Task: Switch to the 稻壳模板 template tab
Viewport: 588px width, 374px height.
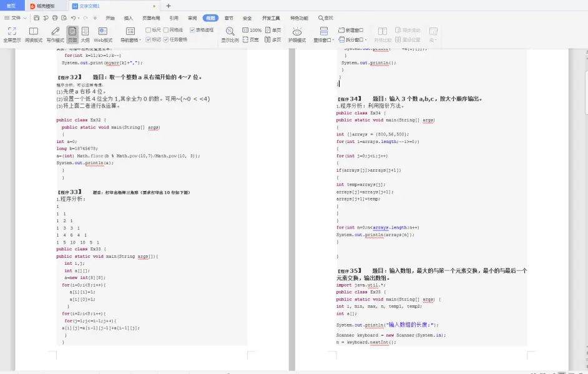Action: (46, 6)
